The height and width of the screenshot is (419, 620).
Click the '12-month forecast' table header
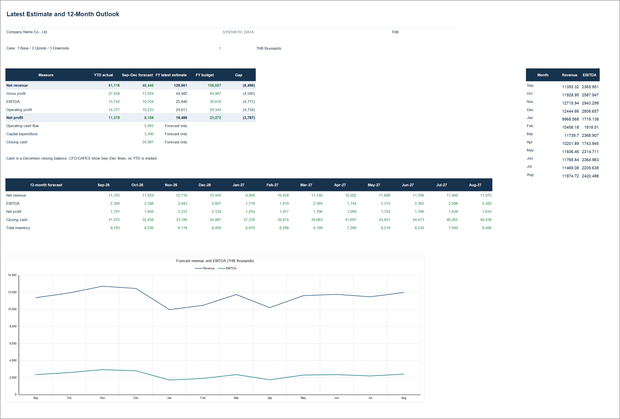tap(46, 185)
